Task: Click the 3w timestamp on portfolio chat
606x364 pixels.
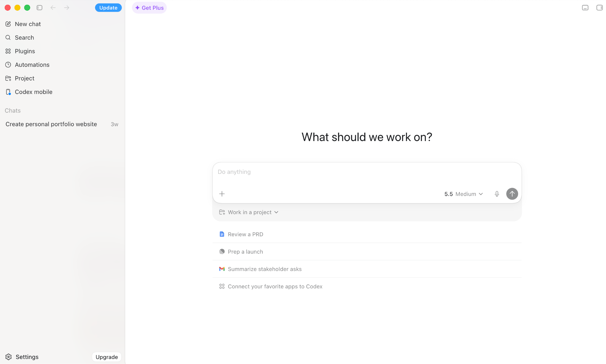Action: [115, 124]
